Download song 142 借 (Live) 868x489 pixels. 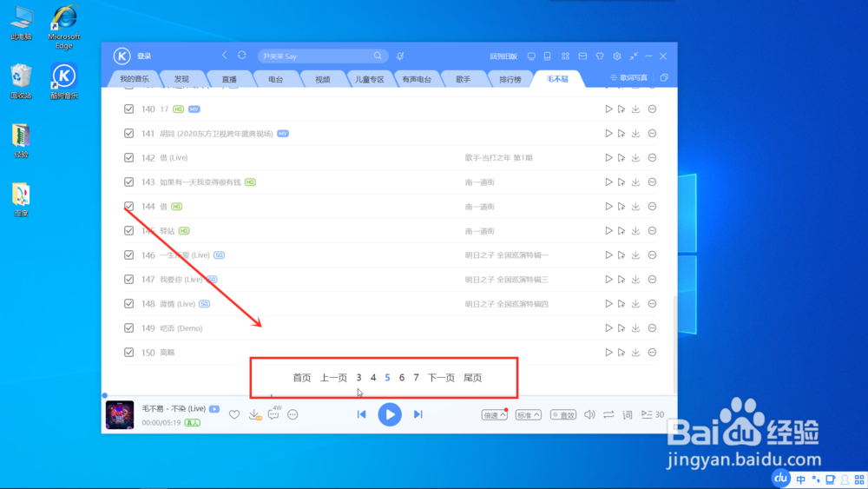pyautogui.click(x=635, y=158)
